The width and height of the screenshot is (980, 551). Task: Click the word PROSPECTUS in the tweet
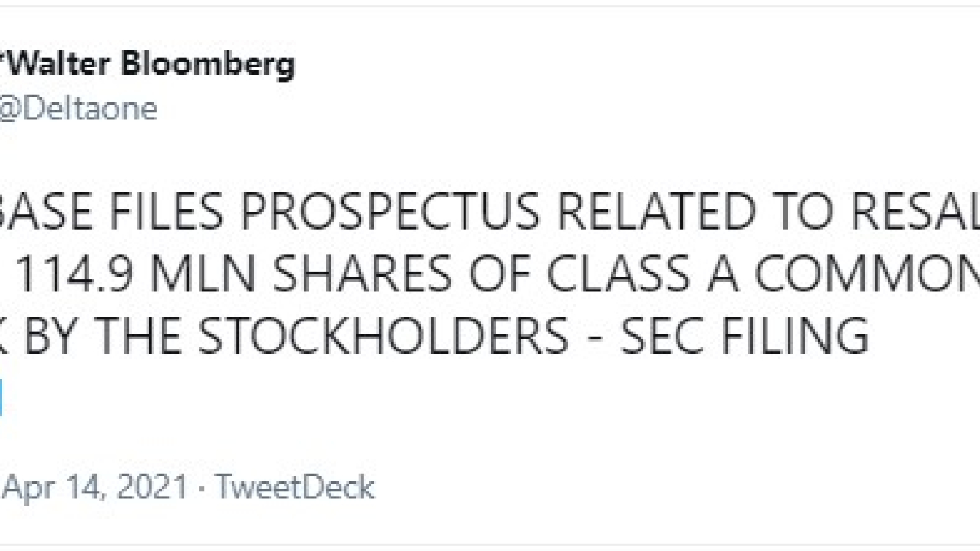[x=391, y=212]
